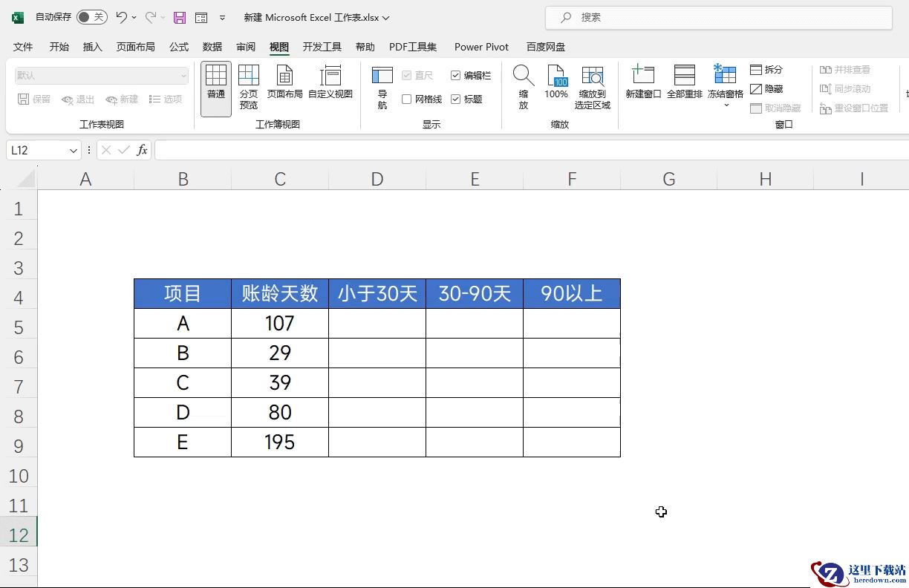Click the Undo icon
The image size is (909, 588).
pos(121,17)
